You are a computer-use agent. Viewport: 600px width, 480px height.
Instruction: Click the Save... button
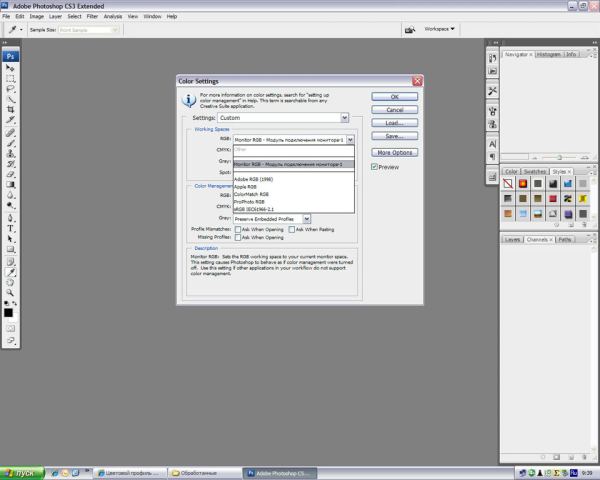pyautogui.click(x=395, y=136)
